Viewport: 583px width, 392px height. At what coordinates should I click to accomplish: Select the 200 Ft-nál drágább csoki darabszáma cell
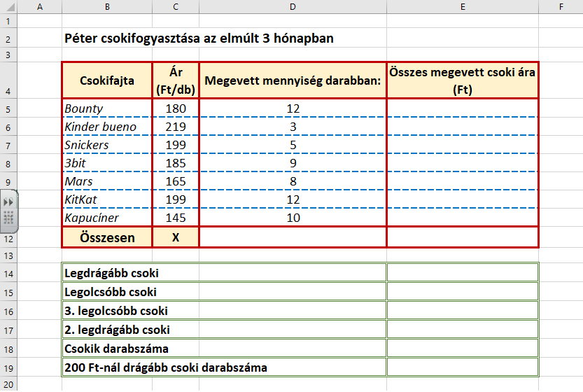pos(224,367)
